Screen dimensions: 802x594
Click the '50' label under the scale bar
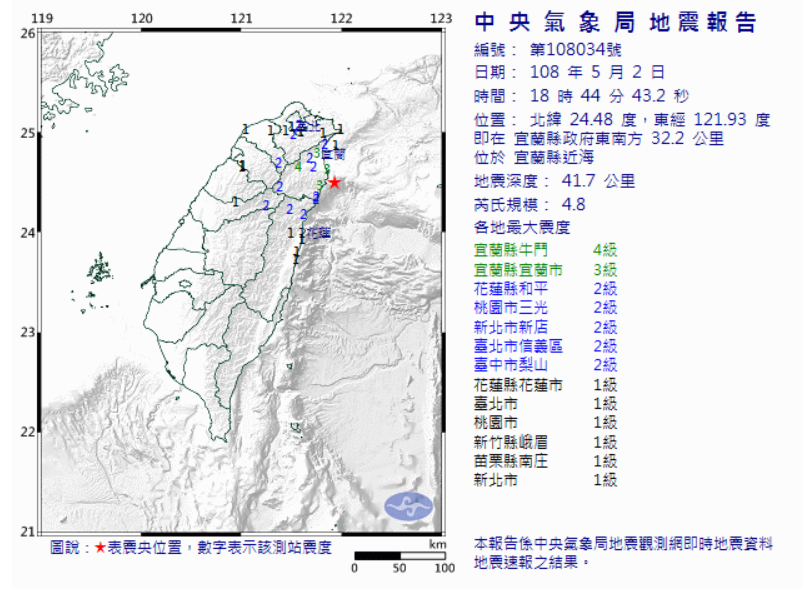click(399, 568)
